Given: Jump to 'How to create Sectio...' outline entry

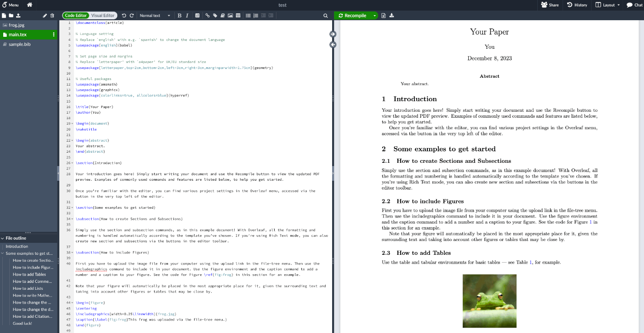Looking at the screenshot, I should coord(33,260).
